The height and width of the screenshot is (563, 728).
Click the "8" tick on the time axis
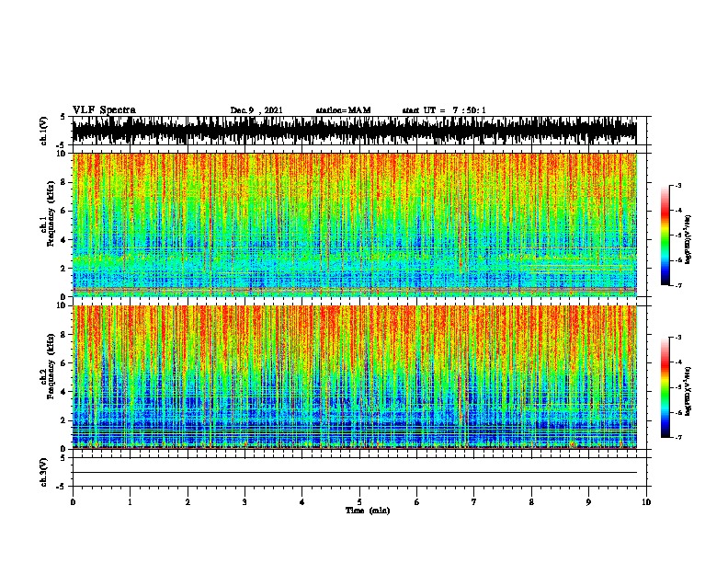point(531,502)
